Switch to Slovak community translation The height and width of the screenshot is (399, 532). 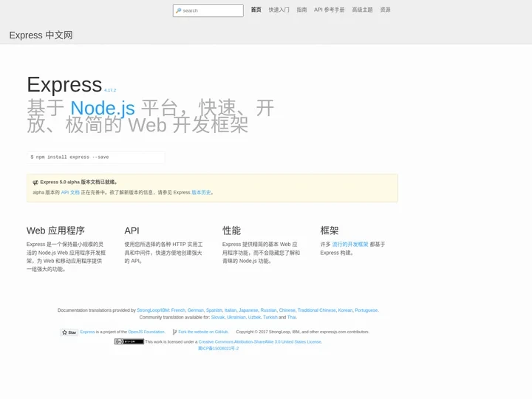(x=218, y=317)
